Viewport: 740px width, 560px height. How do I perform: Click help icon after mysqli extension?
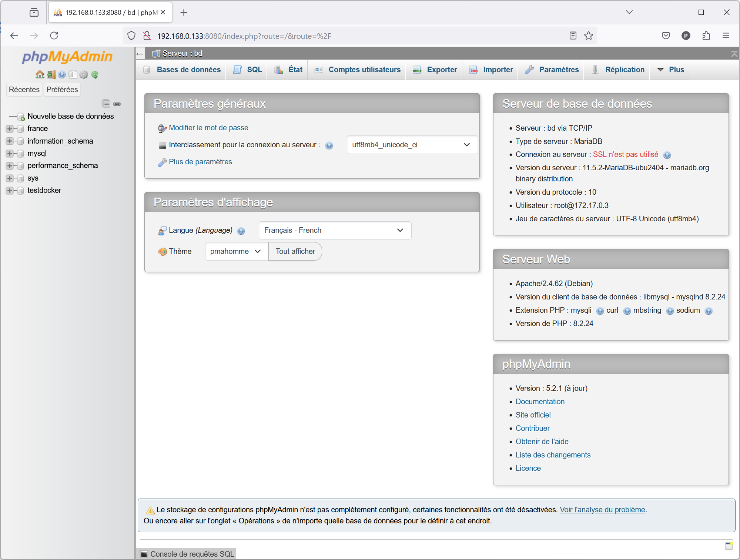coord(600,311)
